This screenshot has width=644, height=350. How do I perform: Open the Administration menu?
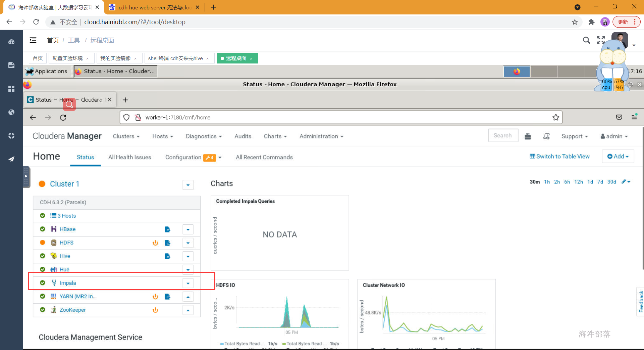(x=321, y=136)
